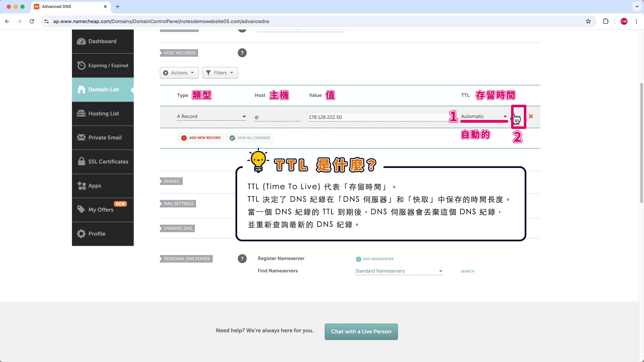Click the Profile gear icon
The width and height of the screenshot is (644, 362).
[81, 234]
